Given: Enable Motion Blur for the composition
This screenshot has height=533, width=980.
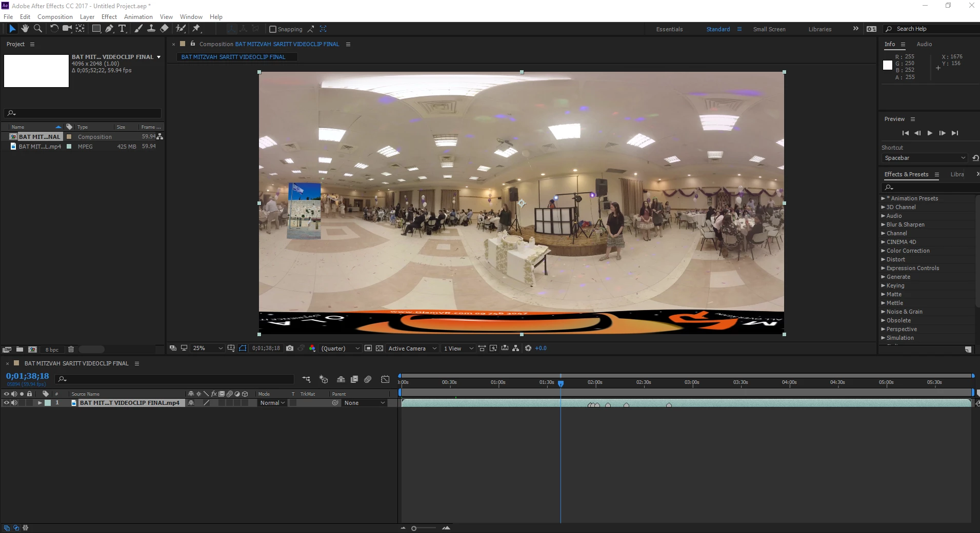Looking at the screenshot, I should 368,379.
